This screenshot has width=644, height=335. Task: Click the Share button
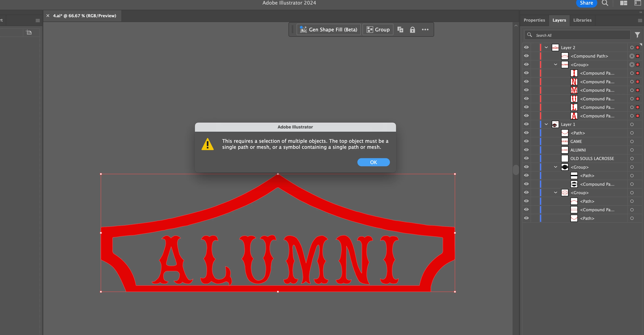(586, 3)
